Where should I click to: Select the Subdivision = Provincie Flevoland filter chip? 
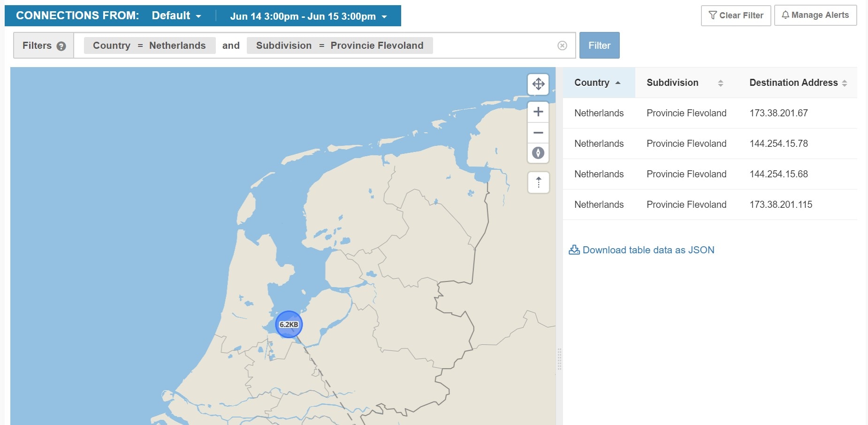(x=340, y=46)
